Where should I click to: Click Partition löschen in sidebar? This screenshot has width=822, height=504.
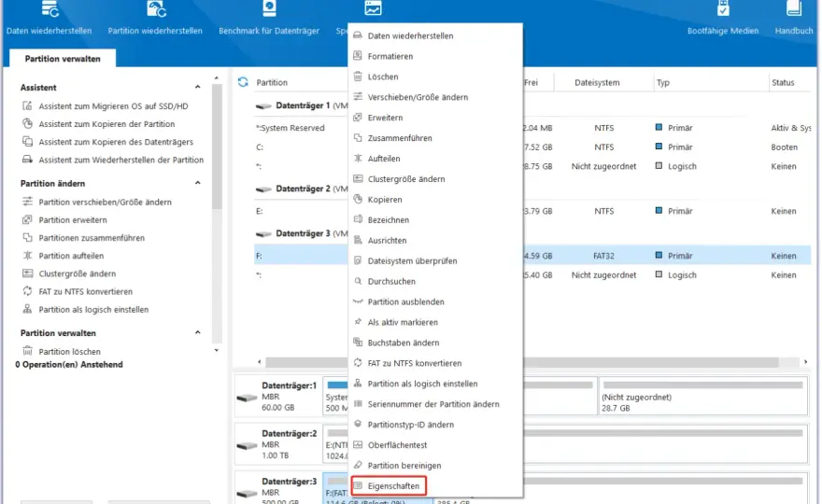coord(62,352)
